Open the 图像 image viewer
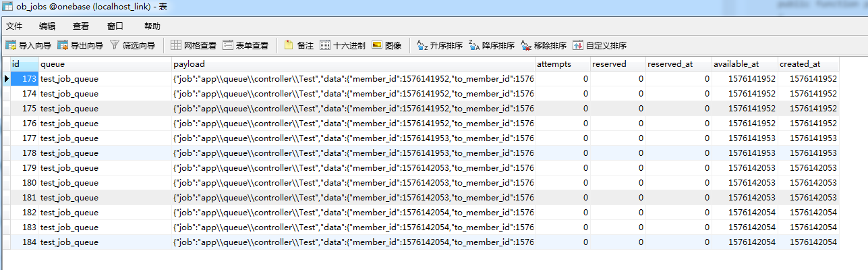Image resolution: width=868 pixels, height=270 pixels. pos(386,46)
